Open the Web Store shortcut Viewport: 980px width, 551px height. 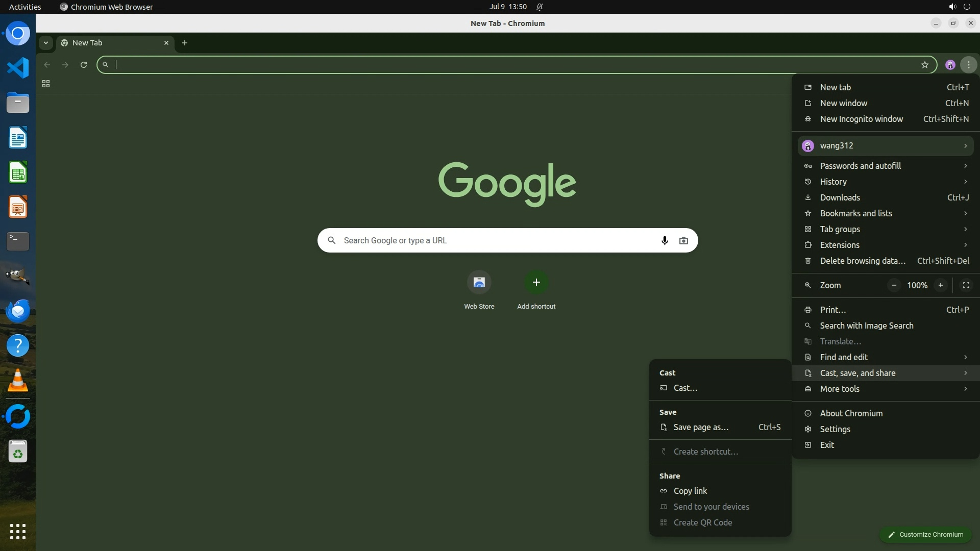tap(479, 282)
